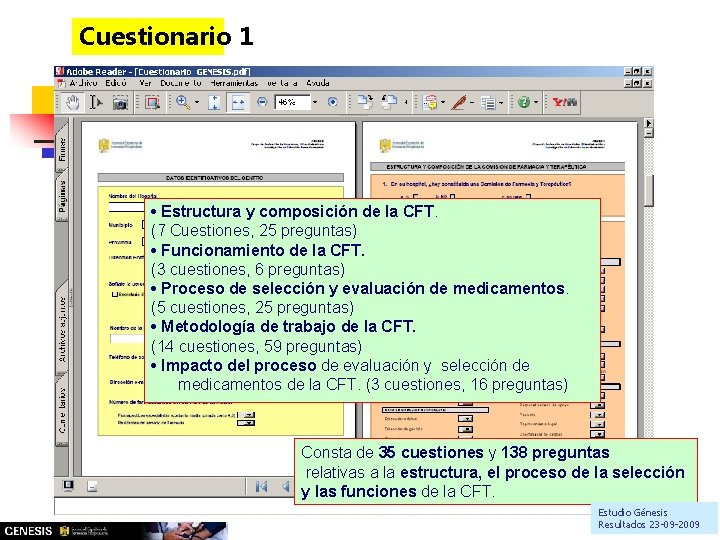Click the small minus button under scrollbar arrow
The width and height of the screenshot is (720, 540).
point(648,133)
